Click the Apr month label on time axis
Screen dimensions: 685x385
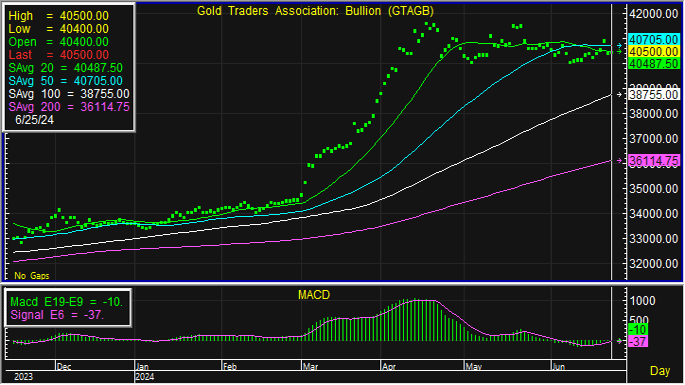click(x=389, y=367)
